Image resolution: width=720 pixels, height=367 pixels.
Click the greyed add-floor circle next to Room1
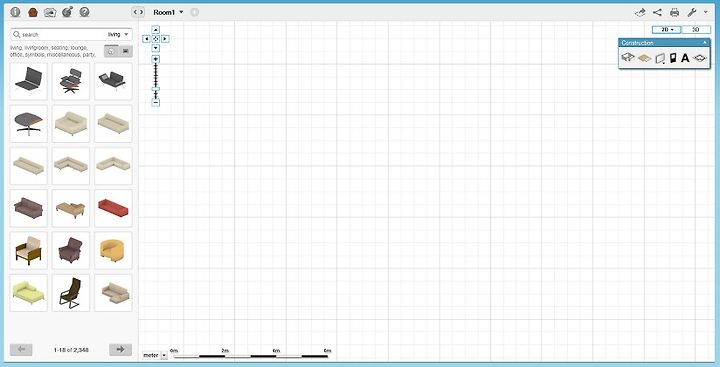point(194,12)
